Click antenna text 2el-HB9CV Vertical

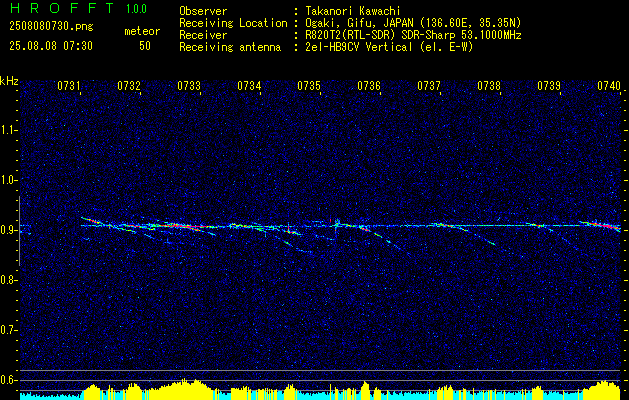359,47
